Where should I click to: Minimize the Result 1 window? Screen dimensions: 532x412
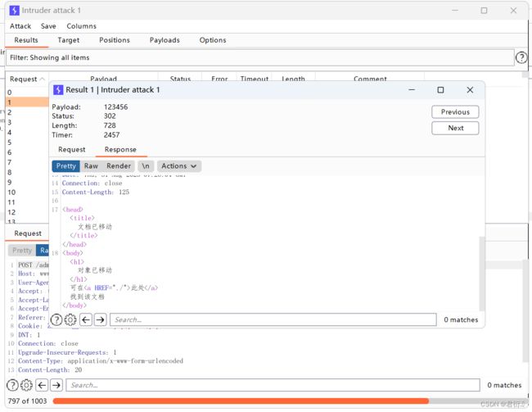click(412, 89)
